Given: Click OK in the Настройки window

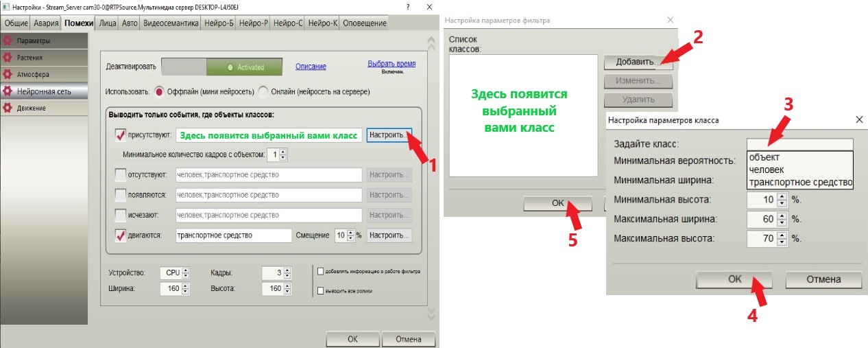Looking at the screenshot, I should pos(352,338).
